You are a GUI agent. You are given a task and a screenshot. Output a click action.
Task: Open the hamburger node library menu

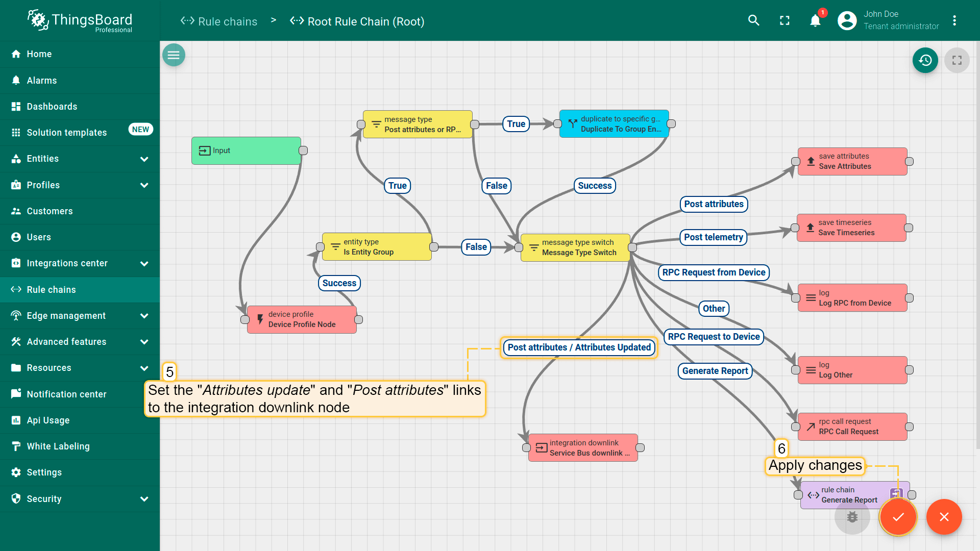tap(174, 55)
